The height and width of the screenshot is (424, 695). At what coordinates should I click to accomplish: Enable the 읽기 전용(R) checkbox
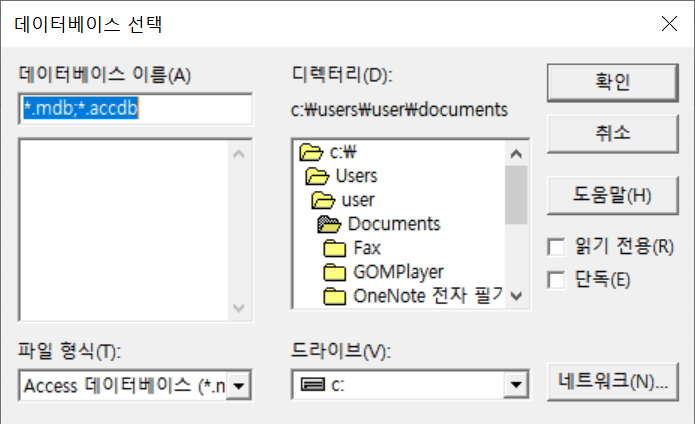(557, 246)
